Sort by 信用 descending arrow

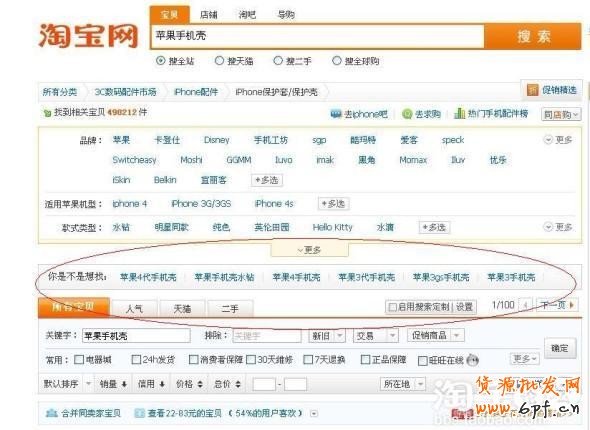click(x=162, y=384)
